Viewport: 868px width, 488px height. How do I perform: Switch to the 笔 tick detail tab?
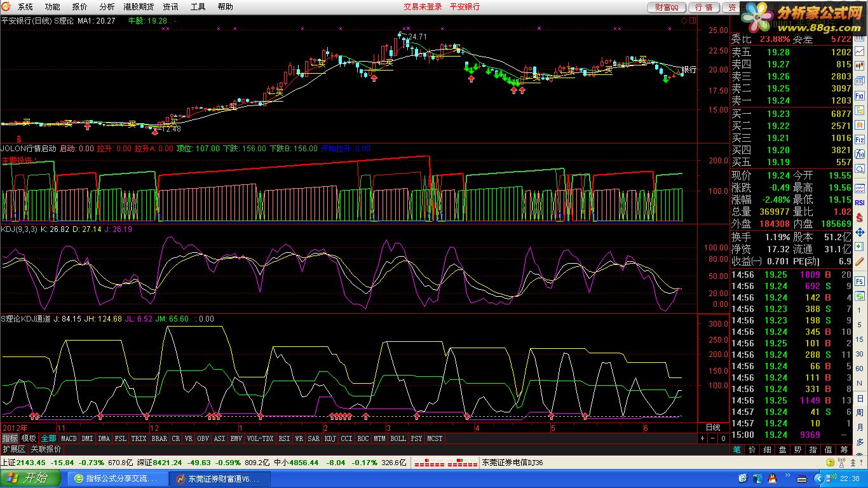click(x=737, y=449)
